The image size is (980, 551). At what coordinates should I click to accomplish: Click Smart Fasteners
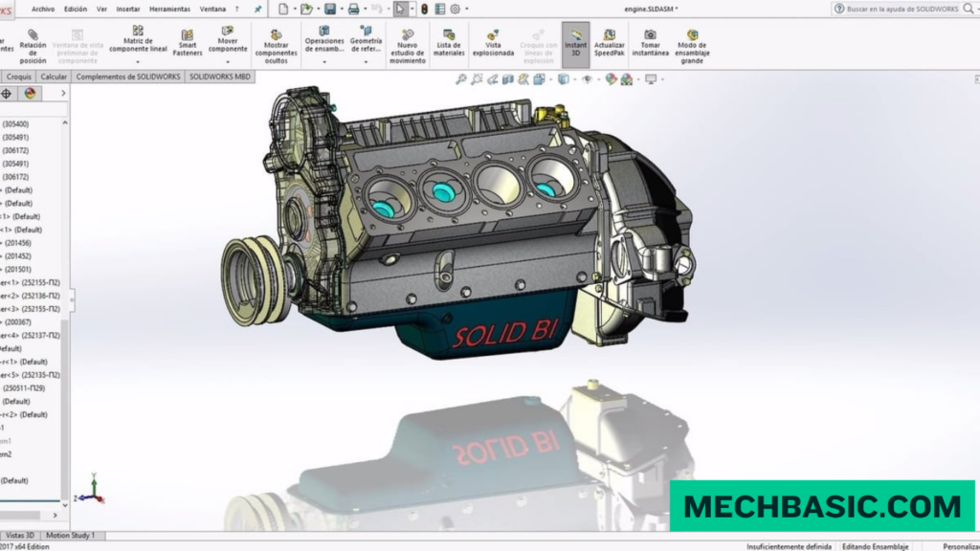188,42
